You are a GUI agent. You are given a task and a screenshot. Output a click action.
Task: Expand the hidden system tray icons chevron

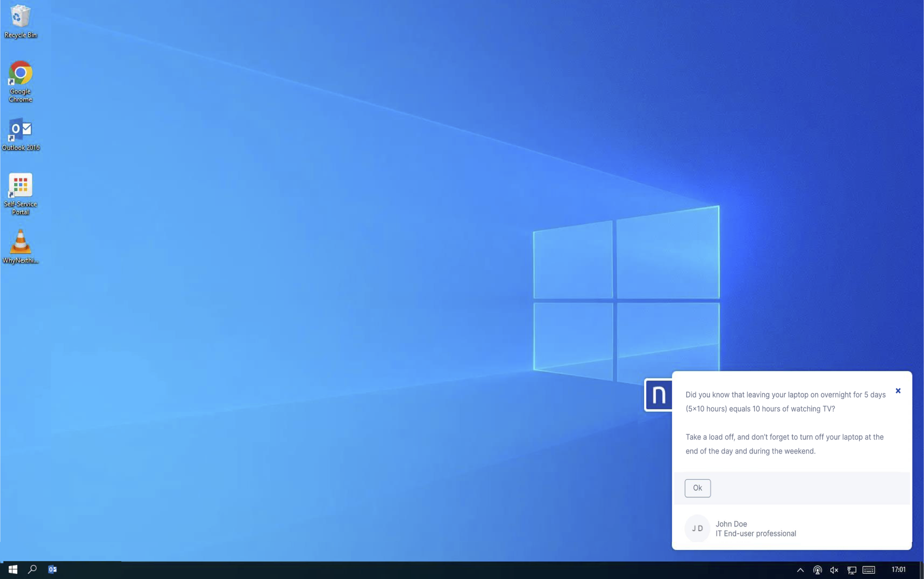coord(800,570)
